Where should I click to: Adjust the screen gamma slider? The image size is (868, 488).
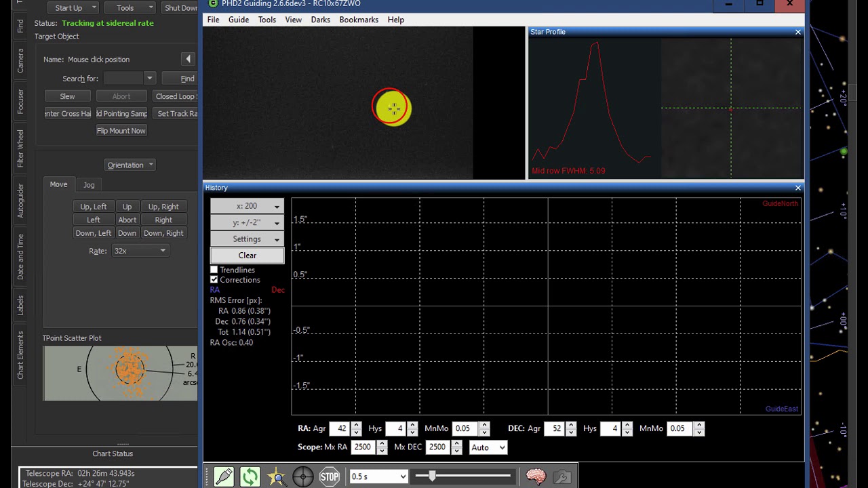(432, 476)
